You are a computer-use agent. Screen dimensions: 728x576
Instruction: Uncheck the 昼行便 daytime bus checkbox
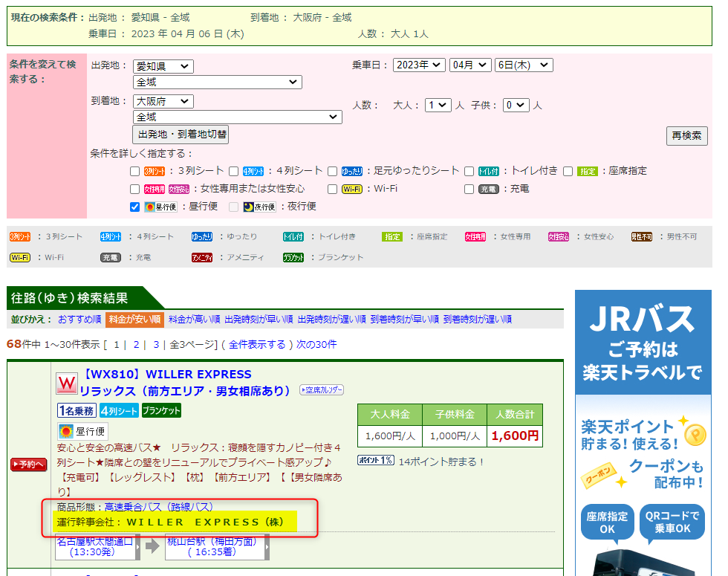pyautogui.click(x=135, y=207)
